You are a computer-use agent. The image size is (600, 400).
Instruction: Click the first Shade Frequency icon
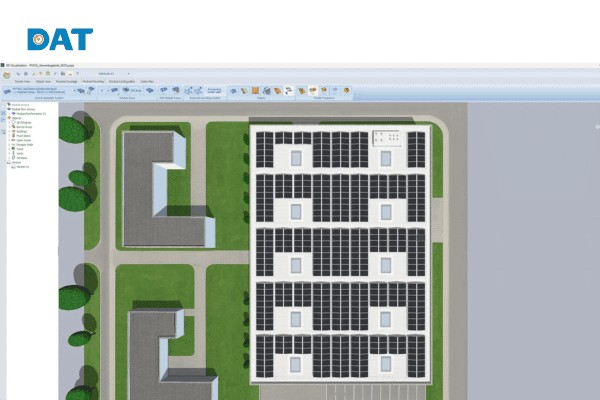(x=301, y=91)
